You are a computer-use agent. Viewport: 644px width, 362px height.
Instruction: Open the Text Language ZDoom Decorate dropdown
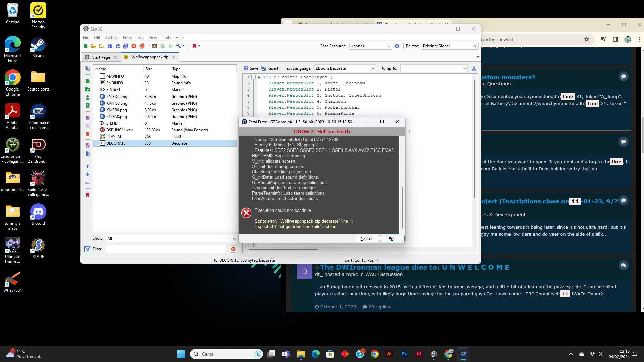(345, 68)
